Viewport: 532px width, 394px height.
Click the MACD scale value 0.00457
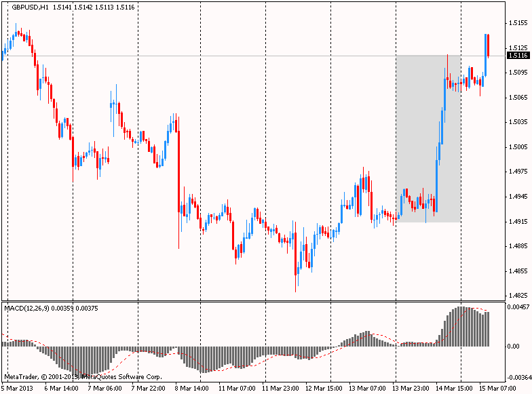tap(518, 307)
